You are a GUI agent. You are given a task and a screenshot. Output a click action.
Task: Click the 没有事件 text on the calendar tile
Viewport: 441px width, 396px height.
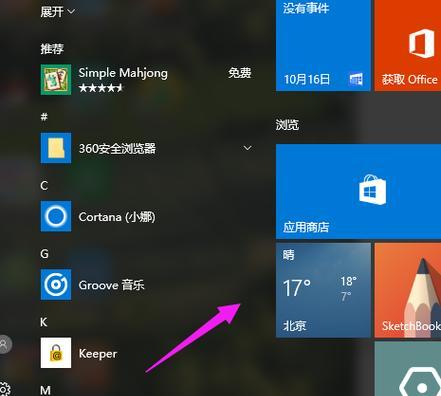(x=306, y=8)
